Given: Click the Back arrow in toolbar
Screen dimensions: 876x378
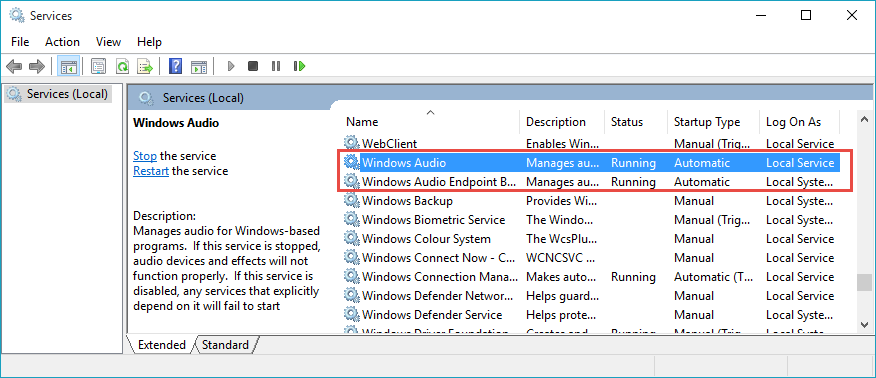Looking at the screenshot, I should (15, 66).
